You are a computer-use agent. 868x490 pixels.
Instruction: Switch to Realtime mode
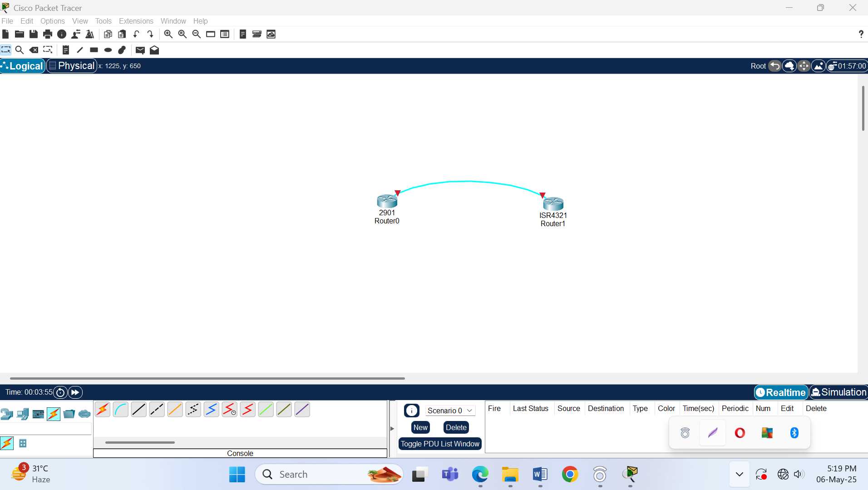click(x=781, y=392)
